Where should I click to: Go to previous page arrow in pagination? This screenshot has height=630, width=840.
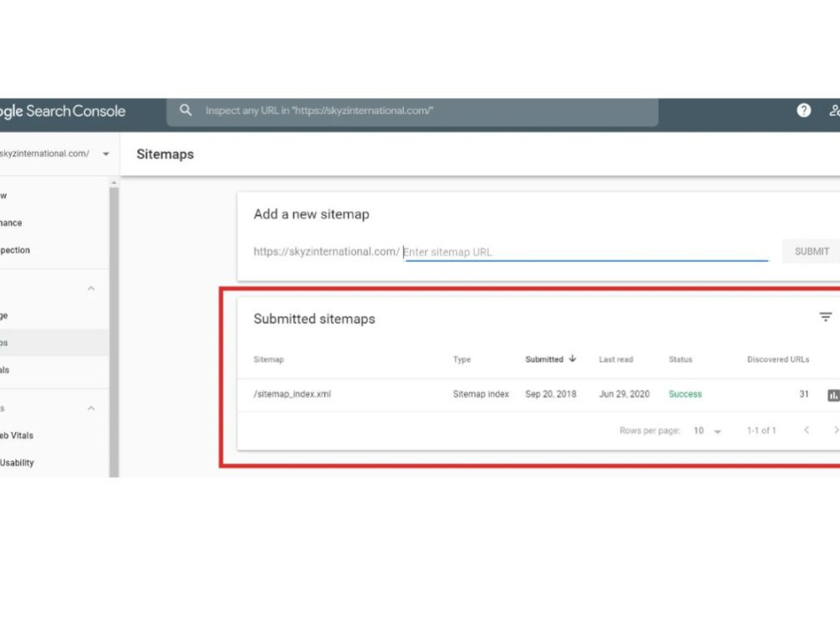tap(806, 430)
